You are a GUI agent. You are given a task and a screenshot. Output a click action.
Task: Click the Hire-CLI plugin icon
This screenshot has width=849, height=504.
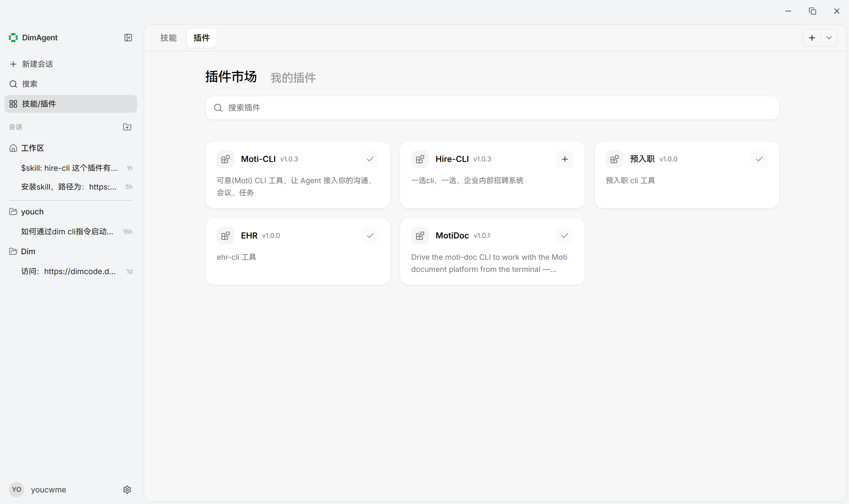(x=420, y=159)
